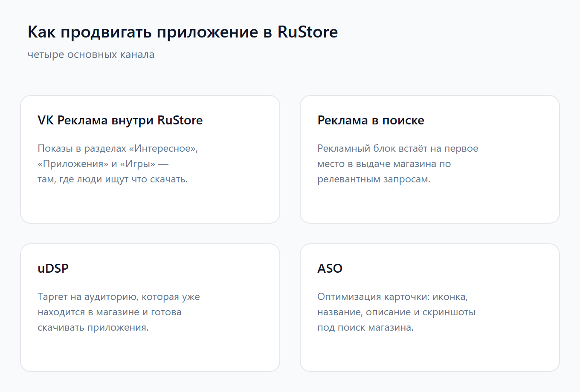Click the description starting «Рекламный блок встаёт»
Screen dimensions: 580x392
tap(398, 164)
